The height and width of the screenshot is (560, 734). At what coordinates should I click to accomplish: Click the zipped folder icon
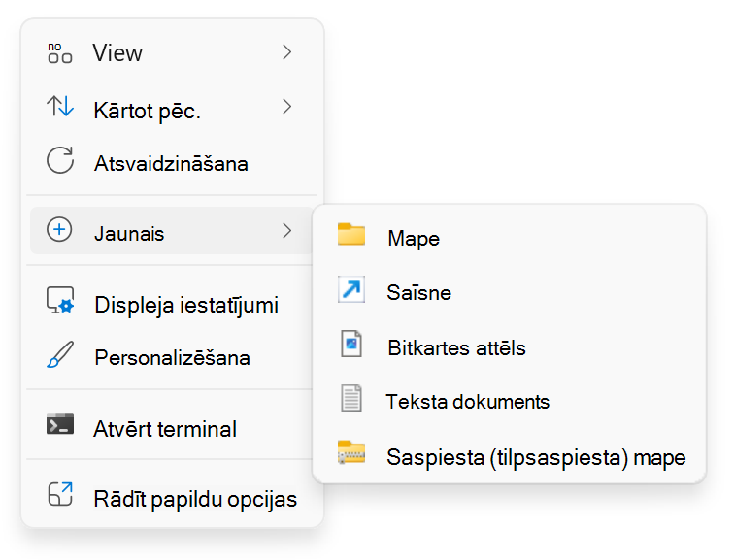tap(351, 452)
